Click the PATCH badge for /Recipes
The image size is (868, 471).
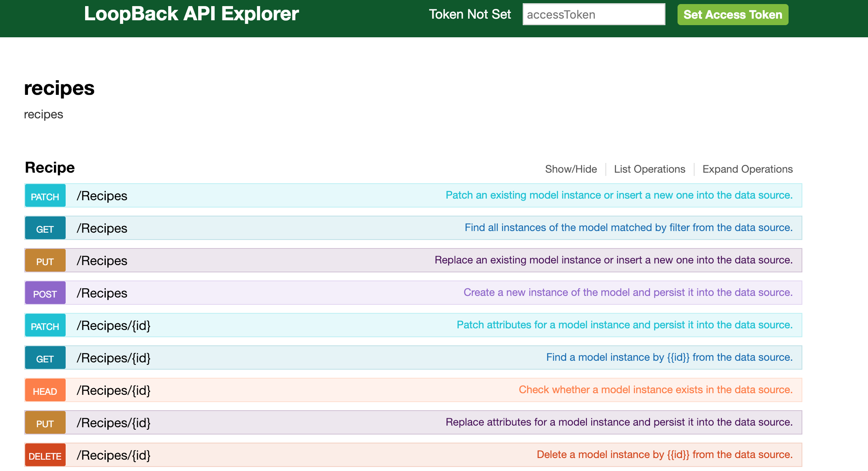45,196
